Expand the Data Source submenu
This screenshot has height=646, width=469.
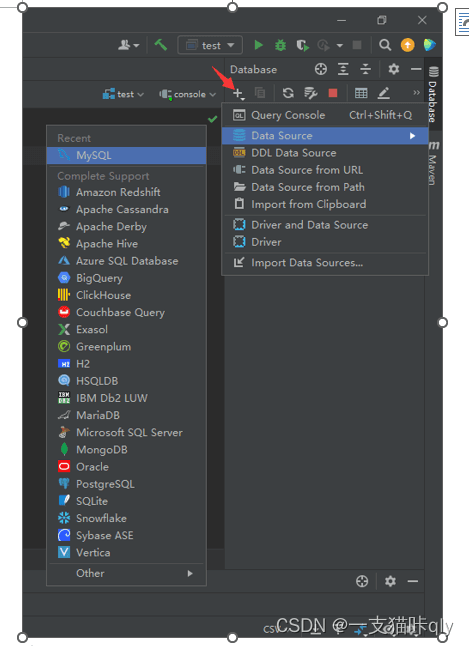point(325,136)
